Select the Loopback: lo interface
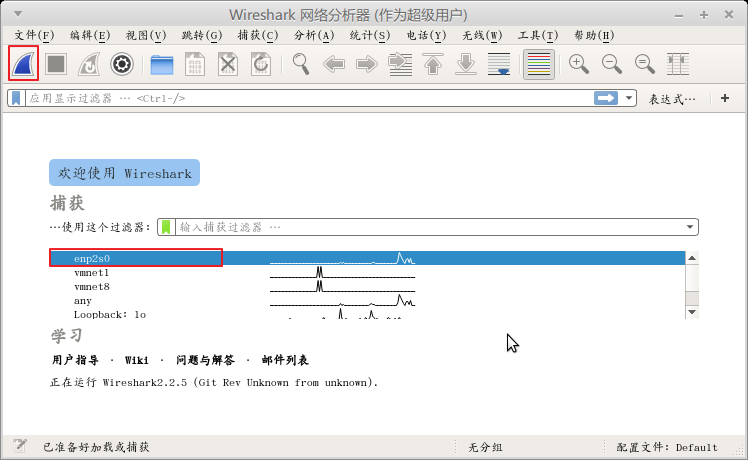Screen dimensions: 748x460 [x=367, y=314]
